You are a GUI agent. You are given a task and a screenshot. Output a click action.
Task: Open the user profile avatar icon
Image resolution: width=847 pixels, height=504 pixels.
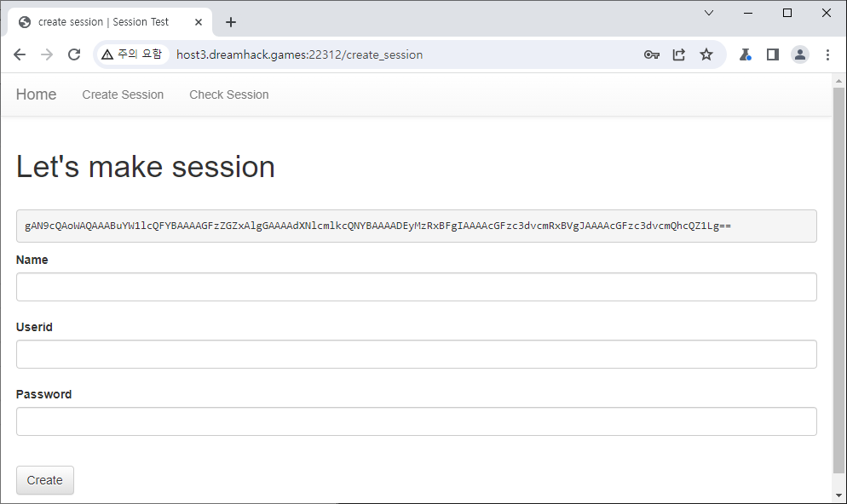800,54
